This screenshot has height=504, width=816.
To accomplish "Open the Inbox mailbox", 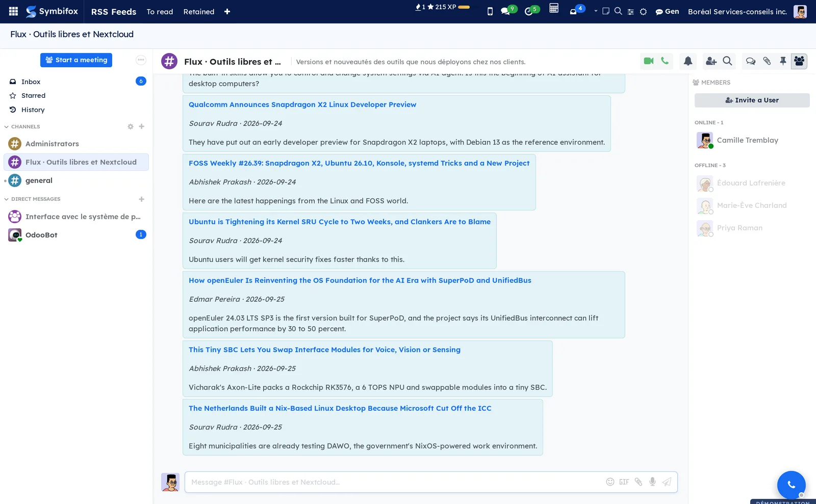I will coord(76,82).
